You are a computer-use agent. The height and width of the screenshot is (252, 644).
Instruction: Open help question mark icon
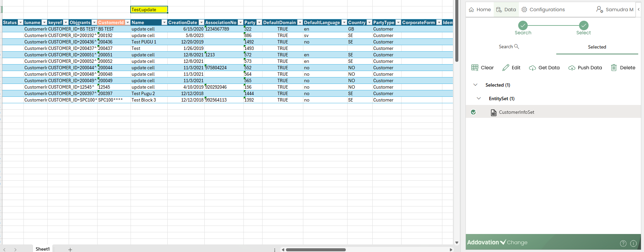623,243
